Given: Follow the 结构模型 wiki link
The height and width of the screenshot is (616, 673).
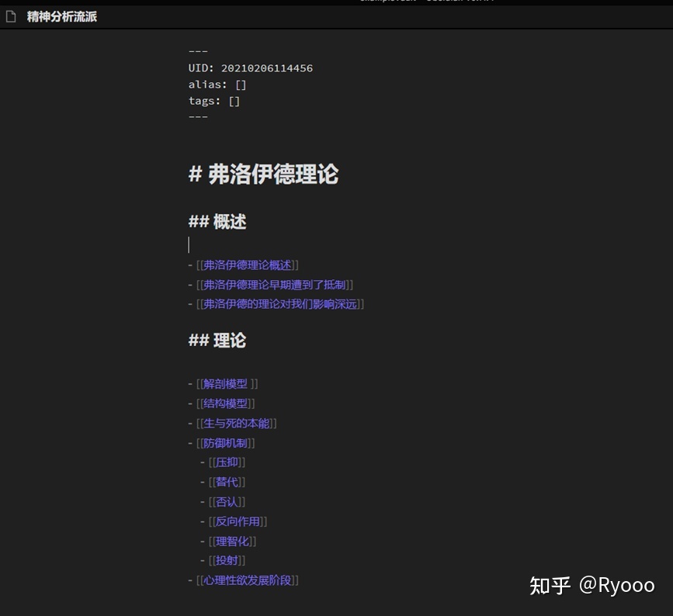Looking at the screenshot, I should tap(225, 403).
